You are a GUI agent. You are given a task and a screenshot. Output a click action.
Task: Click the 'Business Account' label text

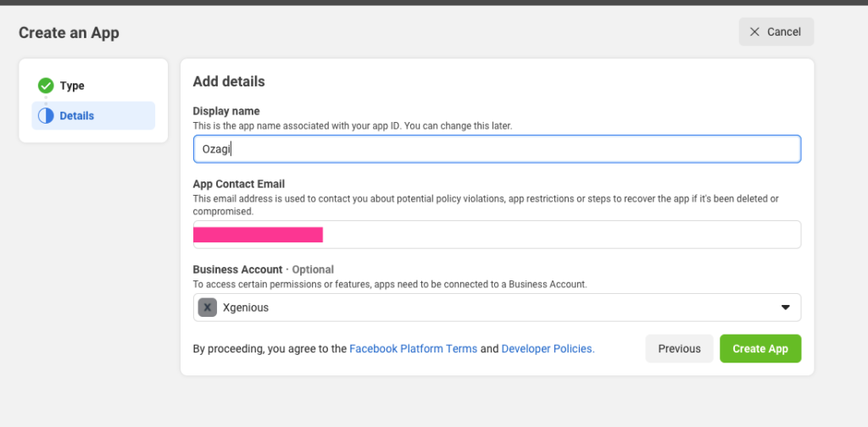tap(237, 270)
